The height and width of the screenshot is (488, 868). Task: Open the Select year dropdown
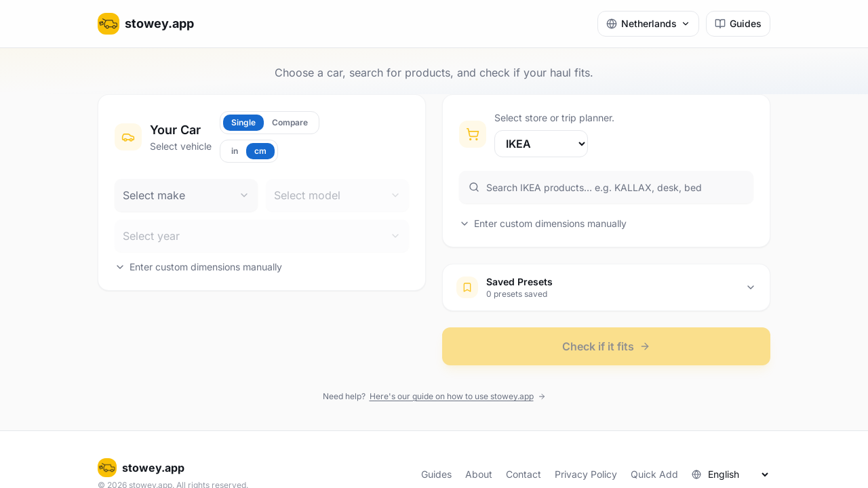[262, 236]
